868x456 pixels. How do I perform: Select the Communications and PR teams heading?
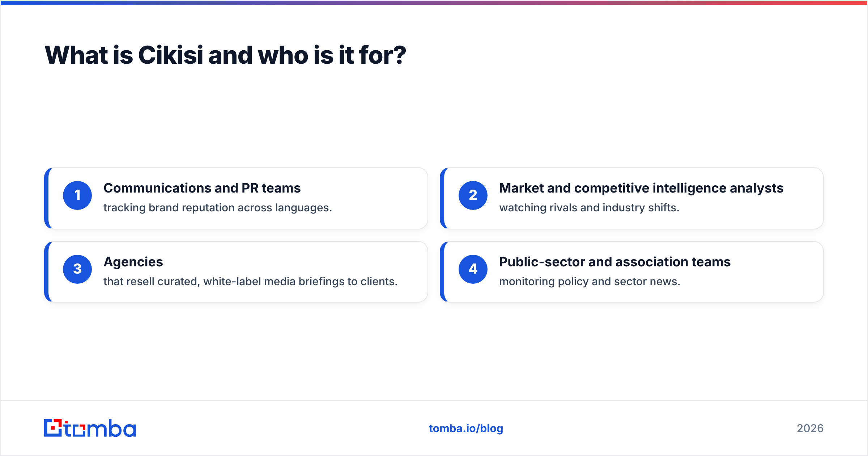[202, 188]
